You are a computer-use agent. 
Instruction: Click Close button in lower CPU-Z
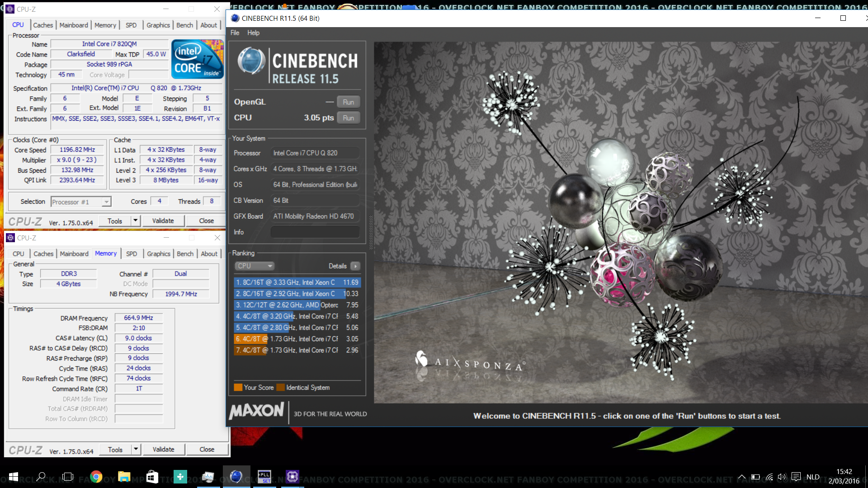(207, 449)
